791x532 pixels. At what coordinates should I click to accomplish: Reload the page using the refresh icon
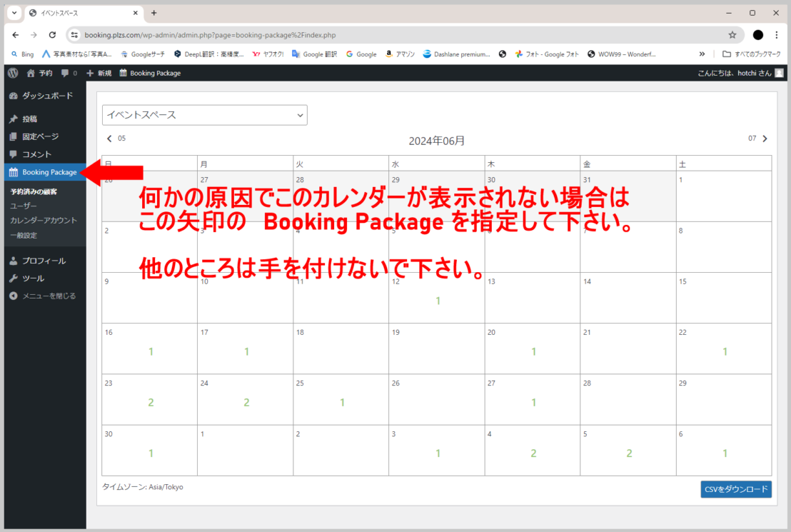[x=52, y=34]
